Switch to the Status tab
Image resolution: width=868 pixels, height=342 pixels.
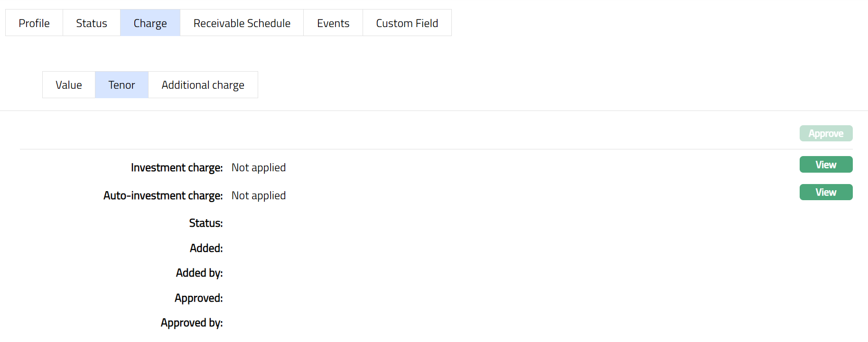pos(92,23)
